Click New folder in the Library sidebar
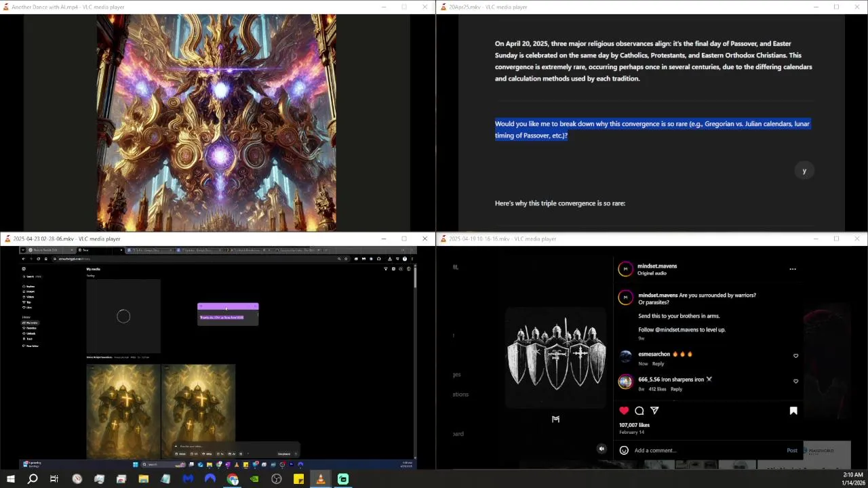868x488 pixels. pos(31,346)
